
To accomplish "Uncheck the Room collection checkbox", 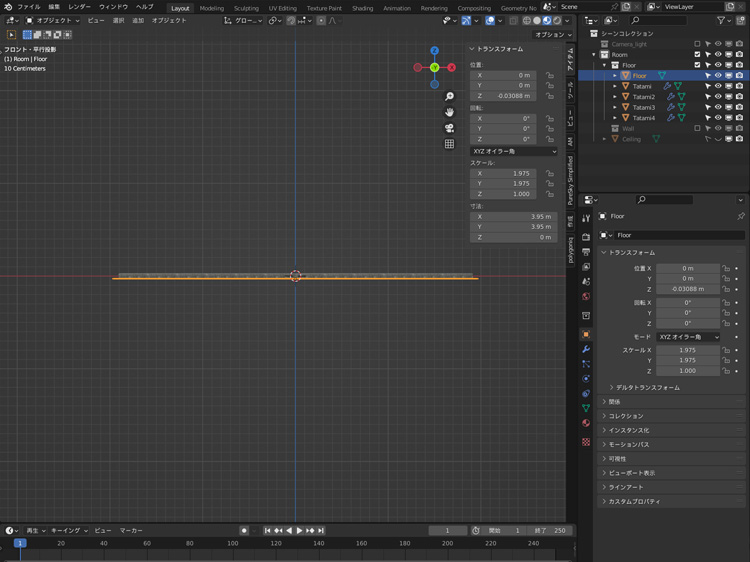I will tap(697, 54).
